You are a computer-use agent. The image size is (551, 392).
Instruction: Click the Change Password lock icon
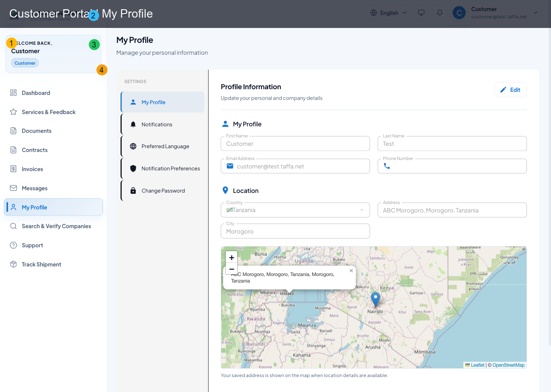click(133, 191)
